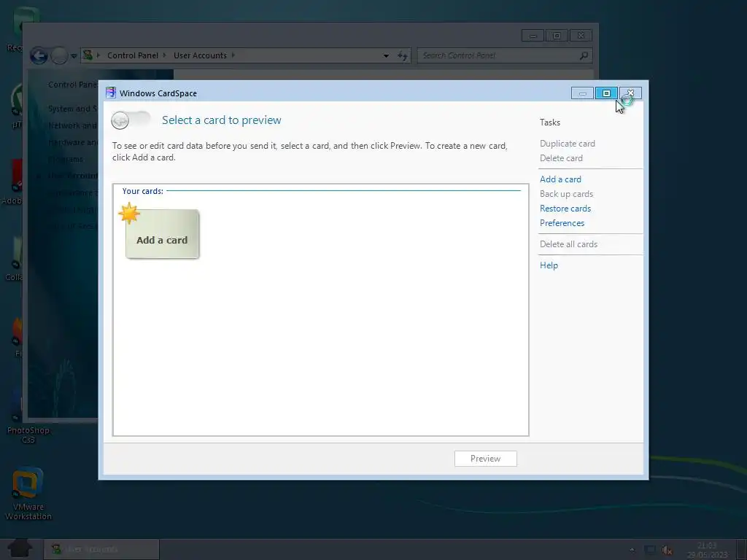Click the Delete card task

pos(561,158)
